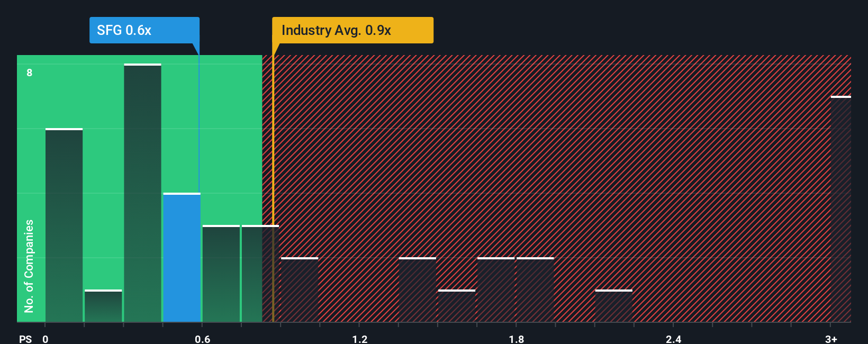Viewport: 868px width, 344px height.
Task: Click the bar just left of 1.8 tick
Action: pos(496,289)
